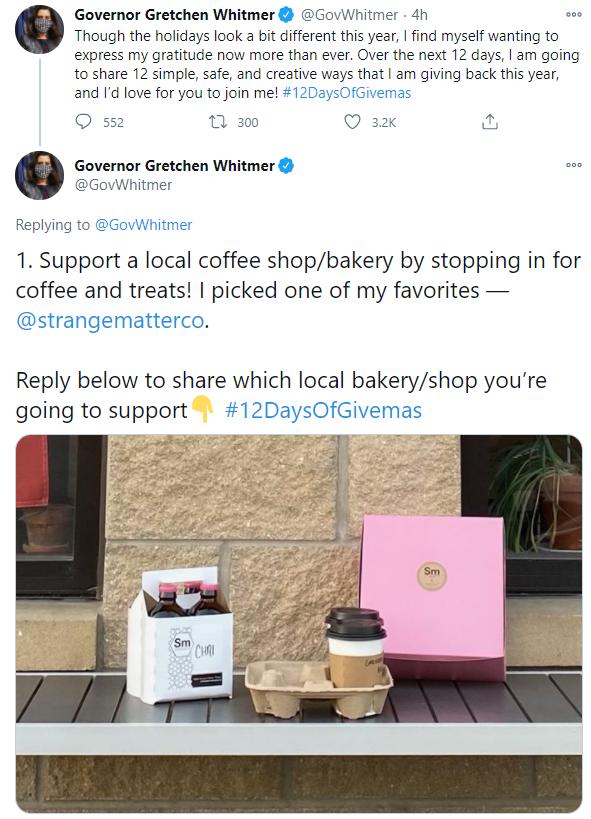Open the share icon on first tweet
Screen dimensions: 591x819
point(490,122)
